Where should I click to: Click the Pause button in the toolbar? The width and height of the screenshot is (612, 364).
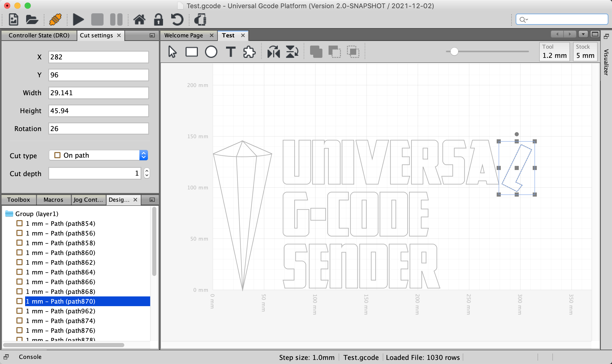point(116,19)
